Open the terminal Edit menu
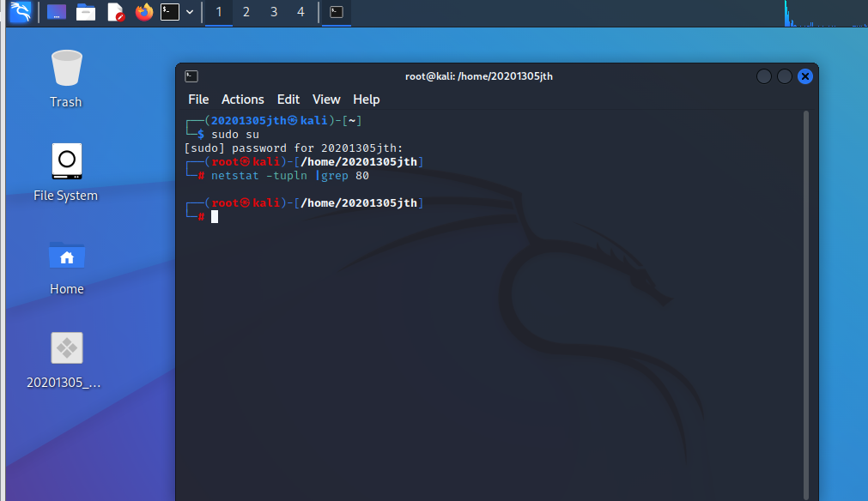This screenshot has height=501, width=868. [x=288, y=100]
